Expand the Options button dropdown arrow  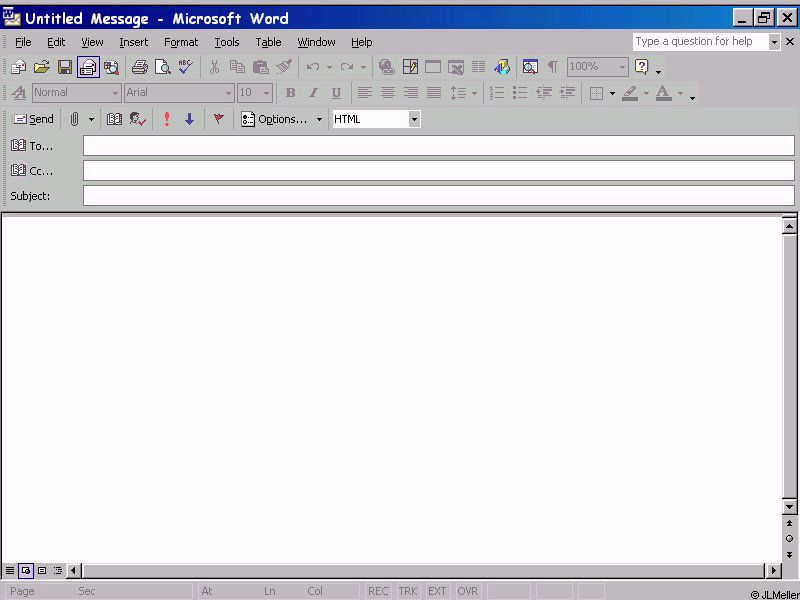(319, 119)
